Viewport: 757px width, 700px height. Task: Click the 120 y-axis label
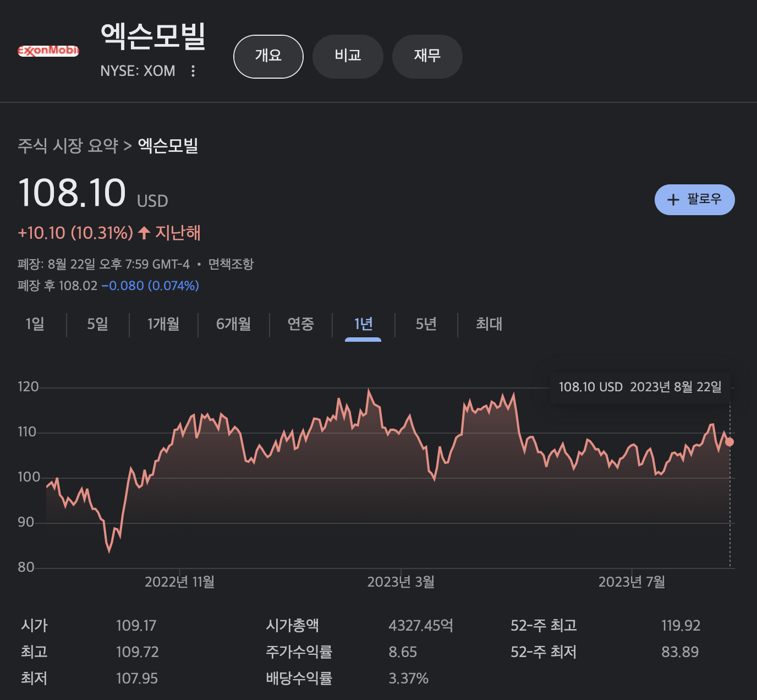pyautogui.click(x=28, y=387)
